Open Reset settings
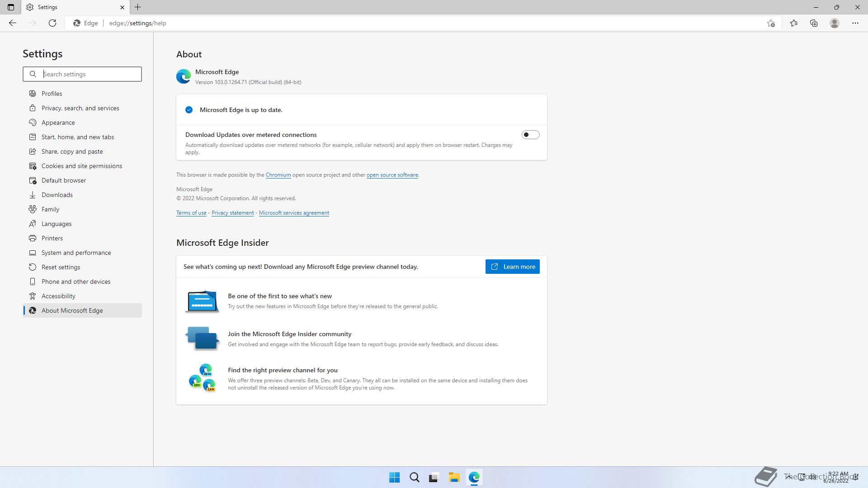The image size is (868, 488). click(x=82, y=267)
